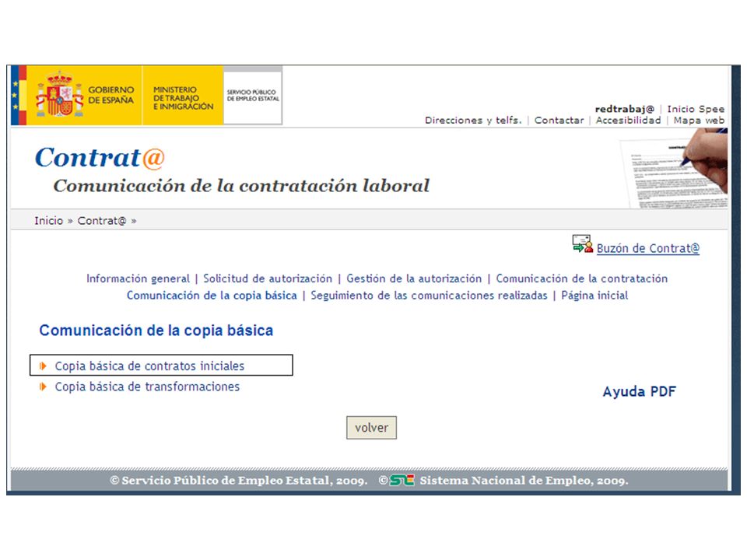Go to Gestión de la autorización

[x=414, y=278]
